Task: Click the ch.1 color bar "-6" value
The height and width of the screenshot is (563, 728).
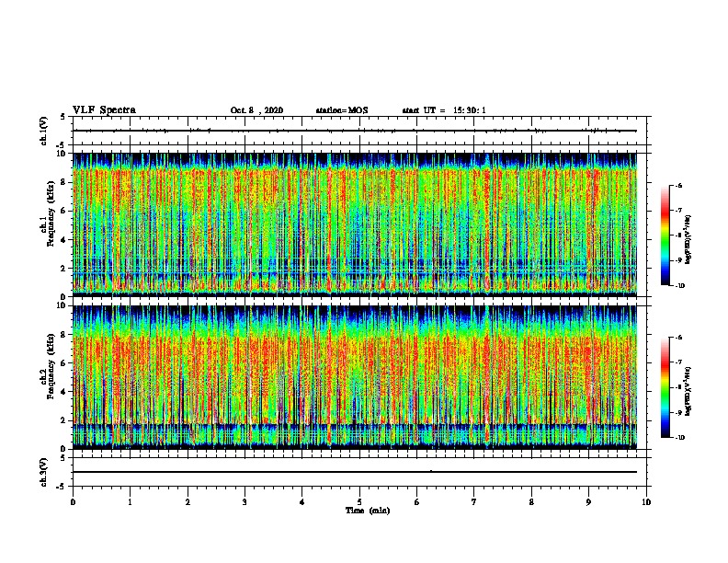Action: click(678, 186)
